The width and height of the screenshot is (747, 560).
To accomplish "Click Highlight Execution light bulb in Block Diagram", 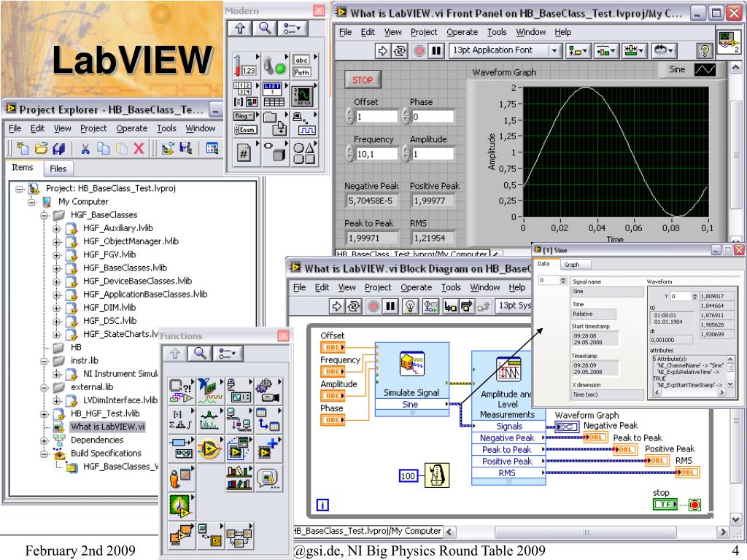I will point(410,306).
